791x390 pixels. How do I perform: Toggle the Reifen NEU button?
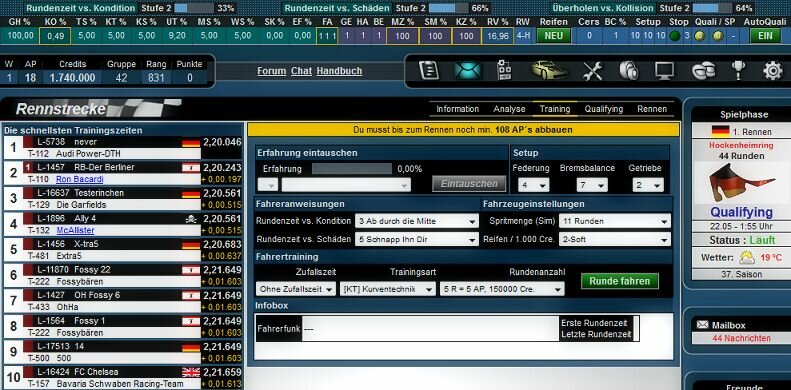[553, 36]
